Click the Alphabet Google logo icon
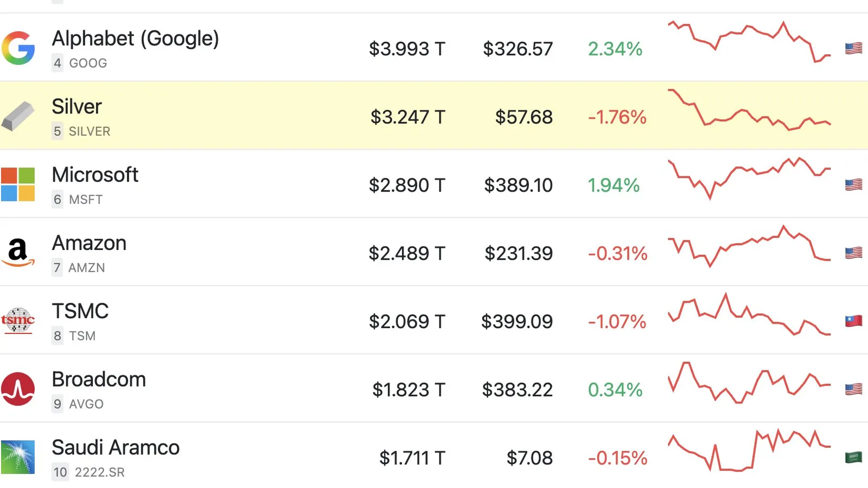Viewport: 868px width, 488px height. [18, 48]
